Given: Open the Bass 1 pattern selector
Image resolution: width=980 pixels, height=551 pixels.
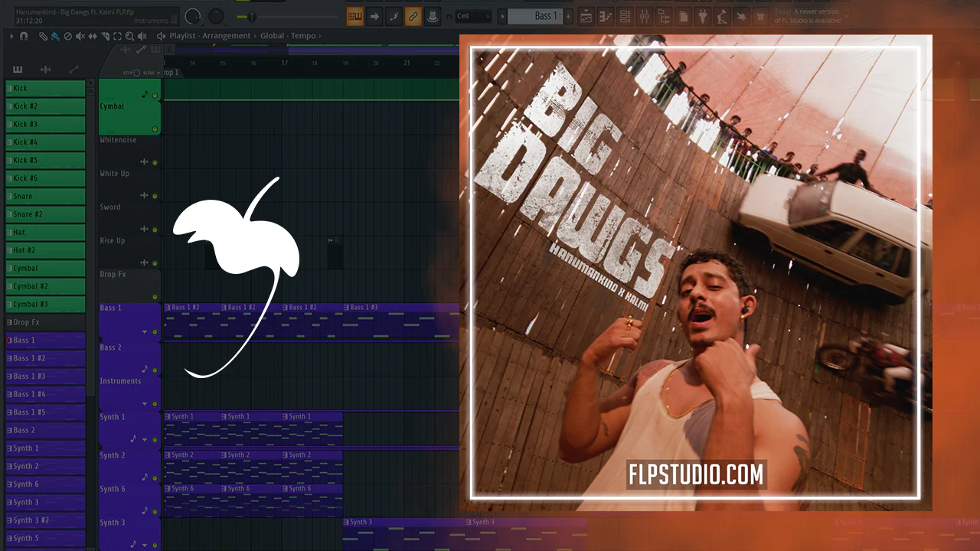Looking at the screenshot, I should [x=534, y=16].
